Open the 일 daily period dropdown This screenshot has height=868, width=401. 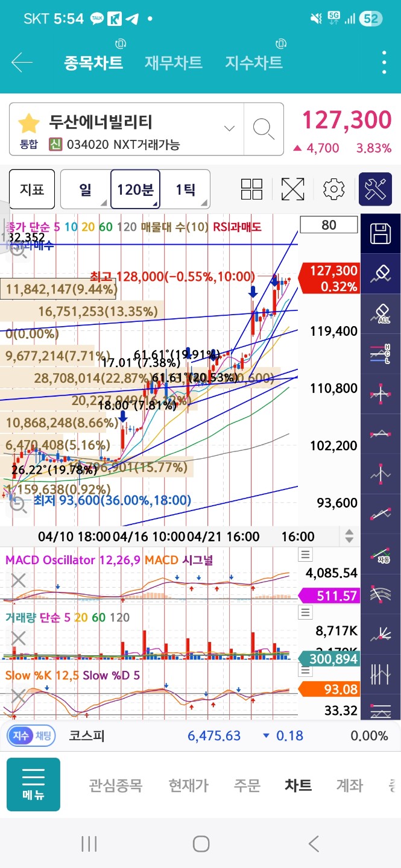coord(85,189)
